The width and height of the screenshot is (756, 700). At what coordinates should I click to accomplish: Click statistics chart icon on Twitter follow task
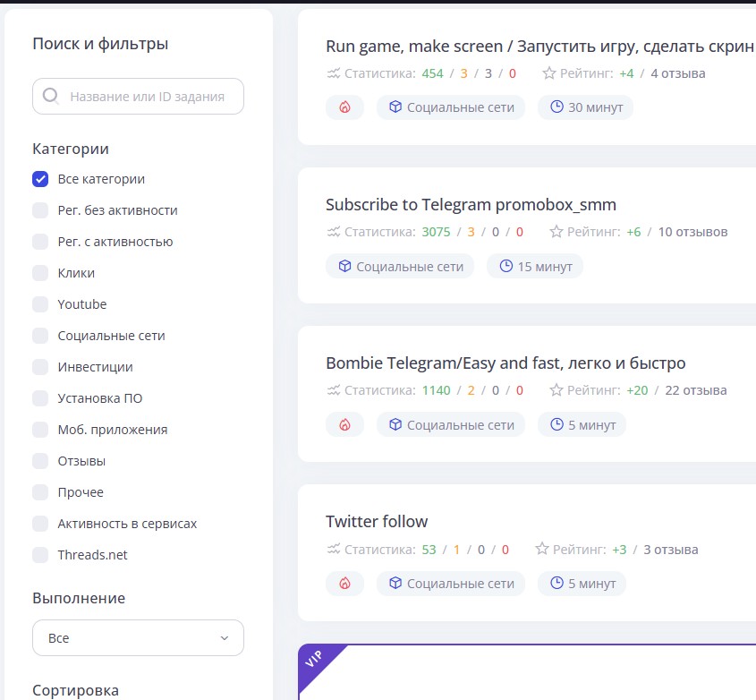tap(334, 550)
